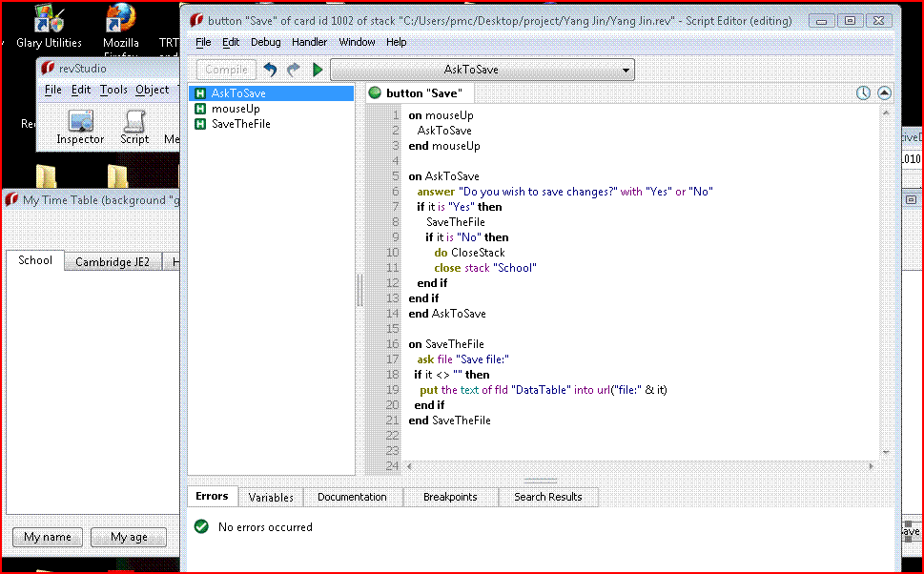Image resolution: width=924 pixels, height=574 pixels.
Task: Switch to the Breakpoints tab
Action: [450, 497]
